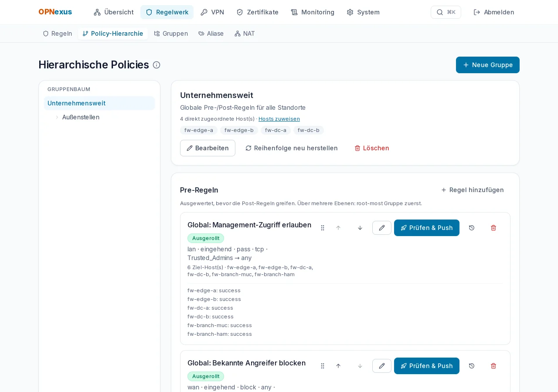The height and width of the screenshot is (392, 558).
Task: Open the VPN navigation item
Action: (x=212, y=12)
